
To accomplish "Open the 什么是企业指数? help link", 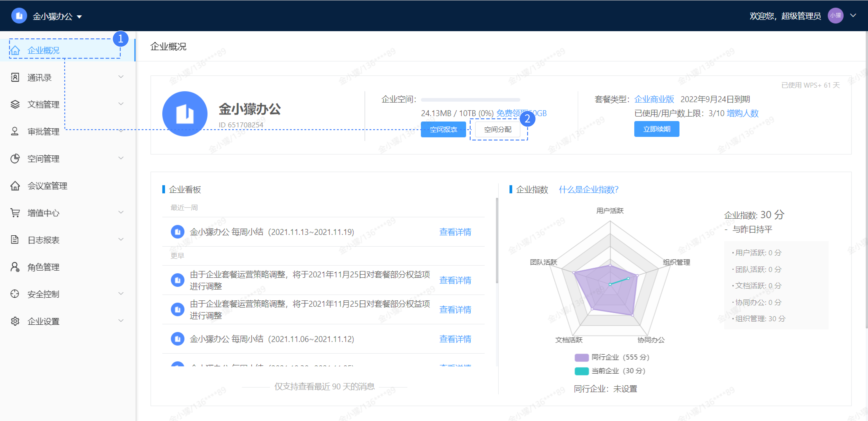I will (x=588, y=190).
